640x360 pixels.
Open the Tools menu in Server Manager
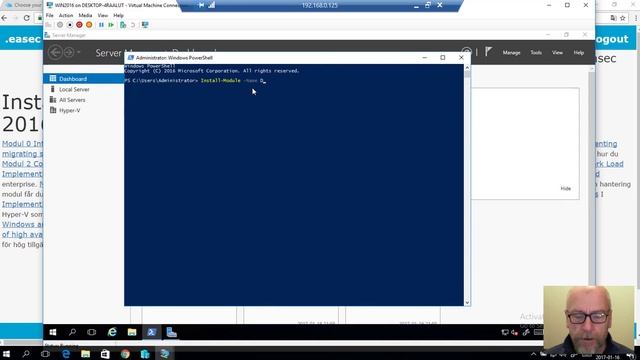pyautogui.click(x=536, y=53)
